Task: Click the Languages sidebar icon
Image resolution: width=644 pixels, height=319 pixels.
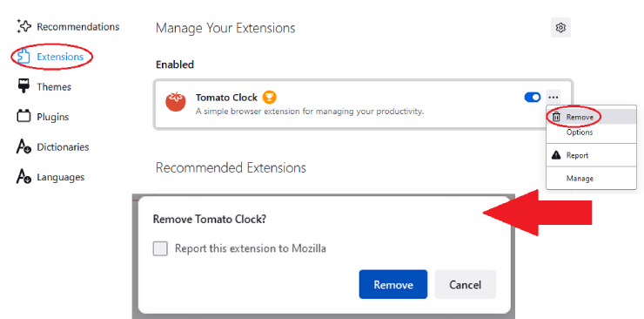Action: (x=23, y=177)
